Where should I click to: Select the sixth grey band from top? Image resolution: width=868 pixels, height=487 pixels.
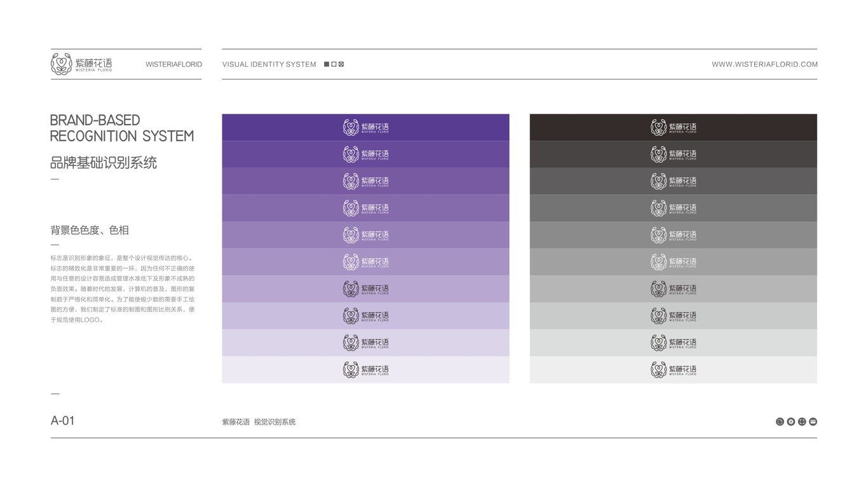[674, 262]
